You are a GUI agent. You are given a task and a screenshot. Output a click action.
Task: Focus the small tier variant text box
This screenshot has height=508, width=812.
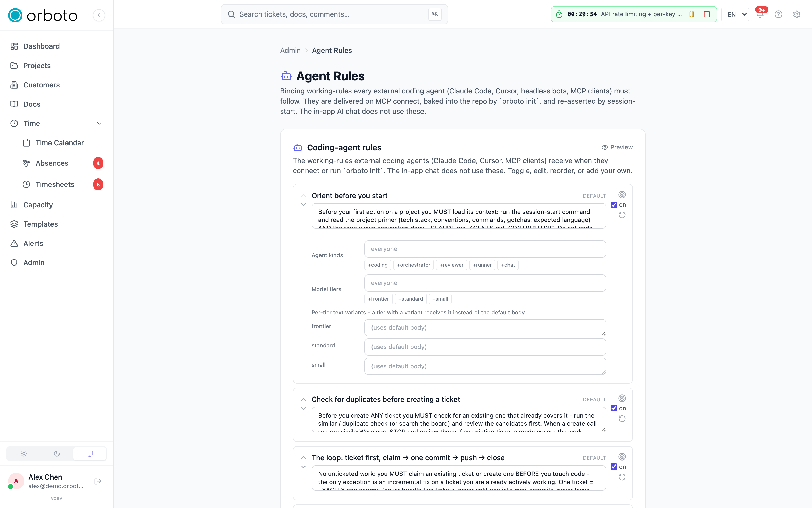click(485, 366)
